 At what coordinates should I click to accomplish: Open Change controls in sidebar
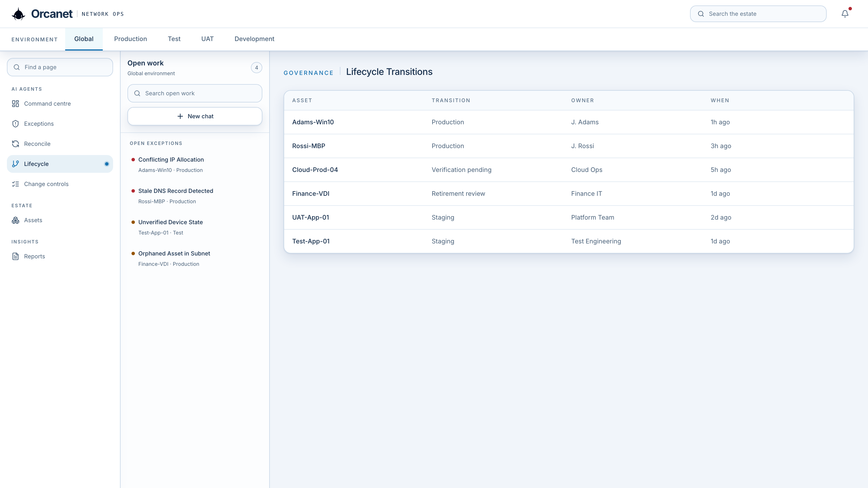pyautogui.click(x=60, y=184)
